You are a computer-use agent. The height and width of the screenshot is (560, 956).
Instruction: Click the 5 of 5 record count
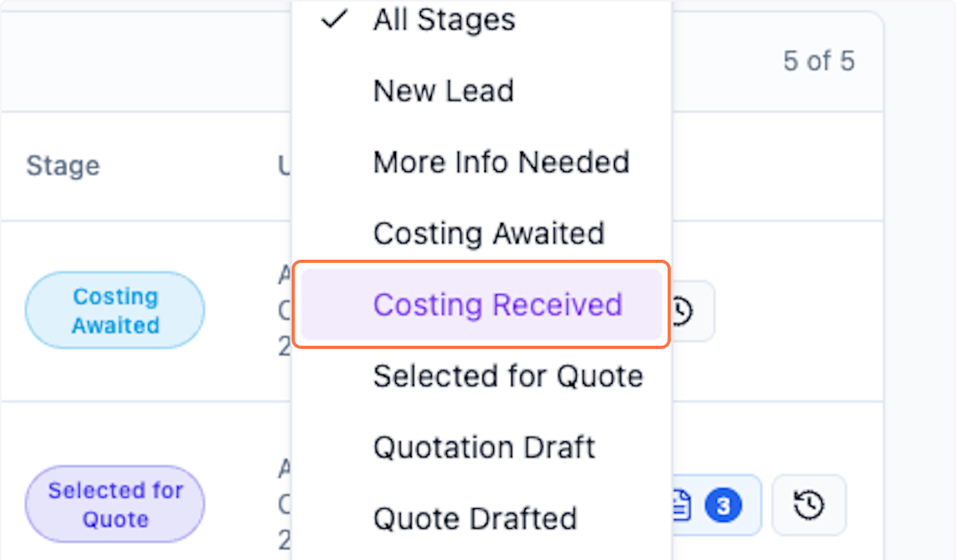tap(818, 61)
